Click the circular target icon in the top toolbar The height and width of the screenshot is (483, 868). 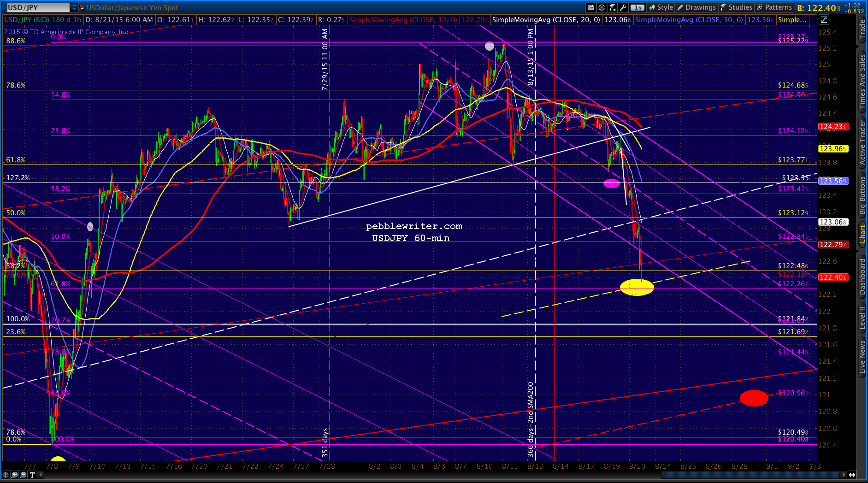point(602,7)
